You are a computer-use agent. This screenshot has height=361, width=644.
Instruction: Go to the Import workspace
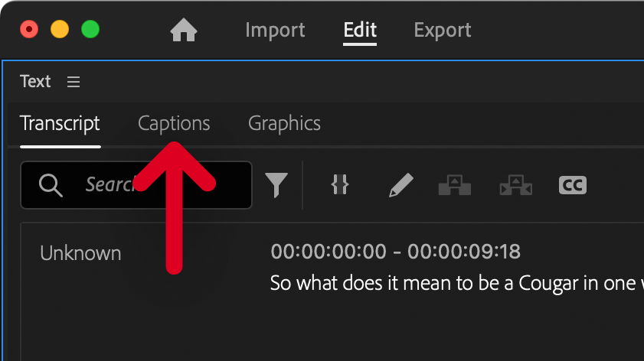pos(275,31)
